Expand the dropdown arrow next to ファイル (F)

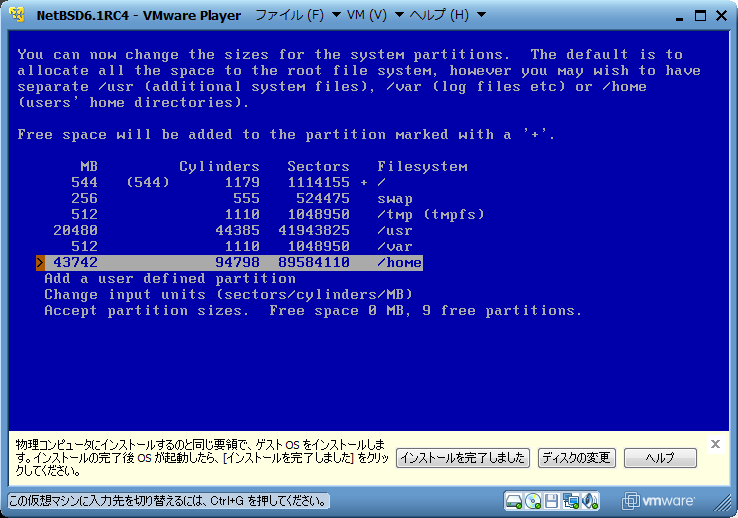point(337,15)
